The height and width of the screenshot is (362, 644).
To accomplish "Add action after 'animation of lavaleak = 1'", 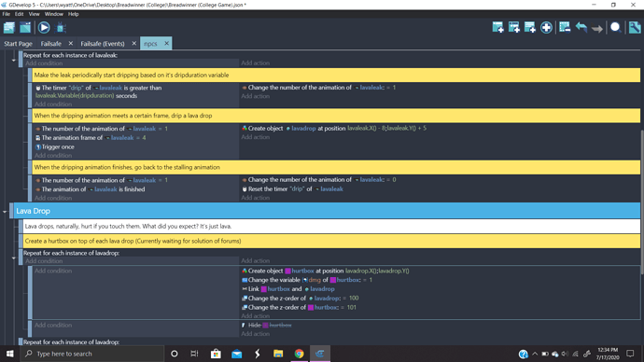I will (256, 96).
